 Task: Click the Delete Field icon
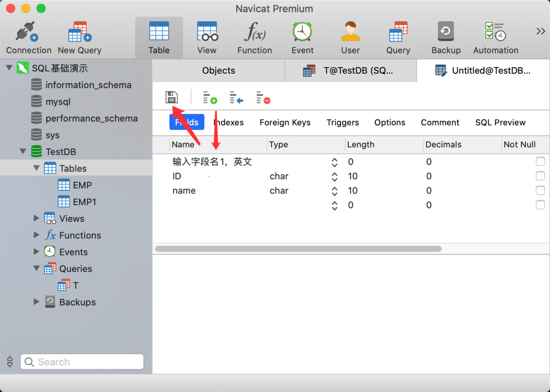[x=263, y=97]
